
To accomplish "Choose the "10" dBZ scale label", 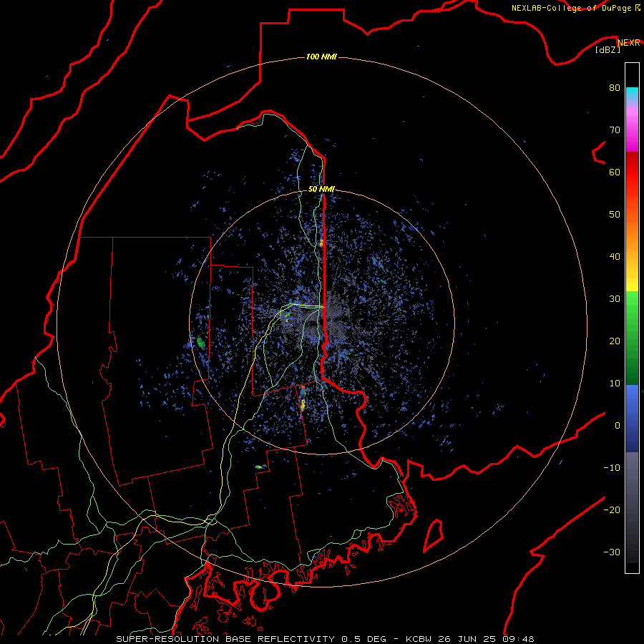I will point(615,384).
